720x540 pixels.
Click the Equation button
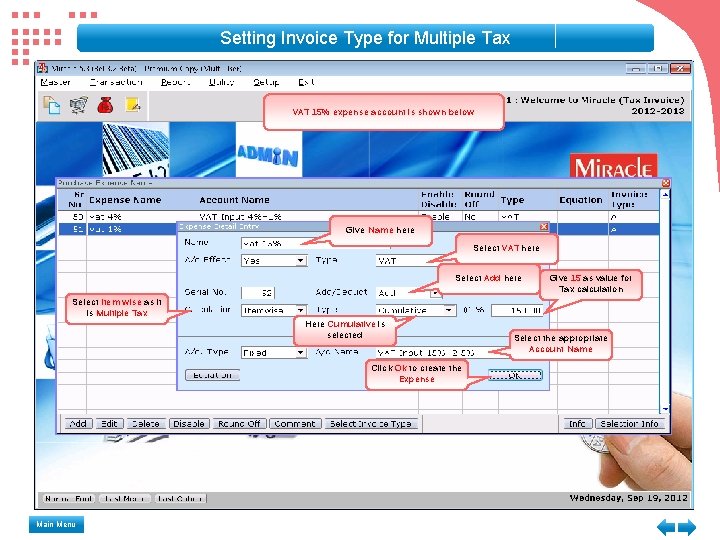coord(212,375)
